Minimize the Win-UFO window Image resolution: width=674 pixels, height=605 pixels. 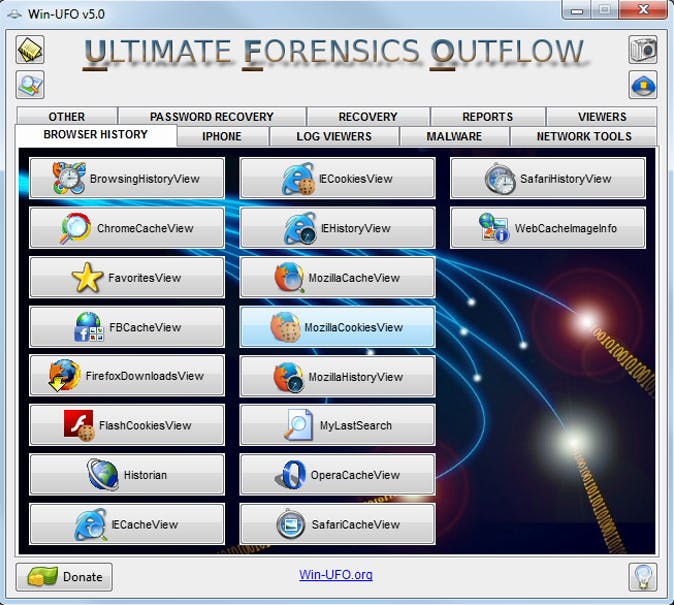click(577, 9)
